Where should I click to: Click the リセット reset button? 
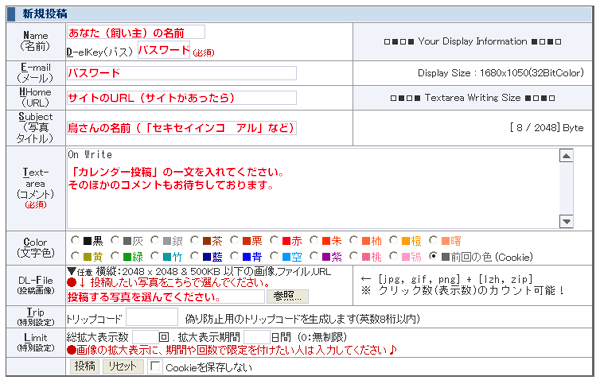click(x=123, y=366)
